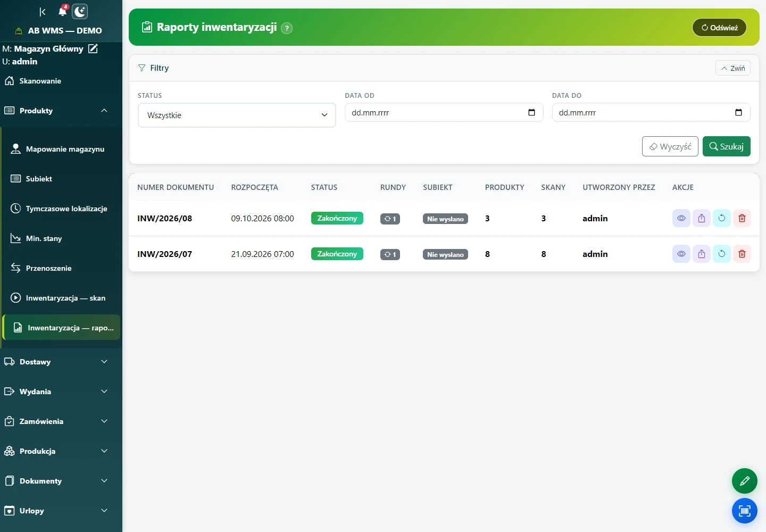Collapse the sidebar with the arrow icon
The height and width of the screenshot is (532, 766).
point(43,12)
